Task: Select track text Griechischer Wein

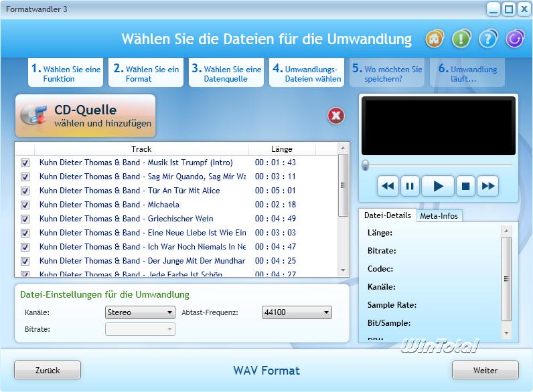Action: pyautogui.click(x=180, y=219)
